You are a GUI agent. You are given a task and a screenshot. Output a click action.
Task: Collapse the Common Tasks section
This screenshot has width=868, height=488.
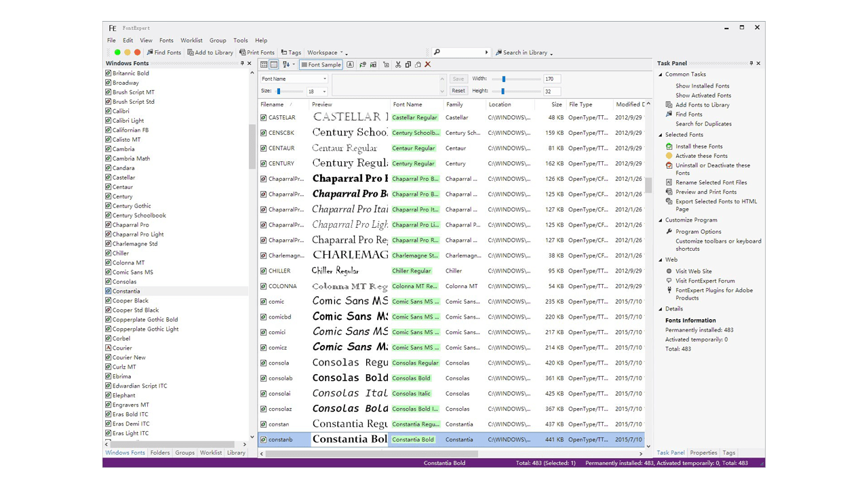tap(661, 74)
